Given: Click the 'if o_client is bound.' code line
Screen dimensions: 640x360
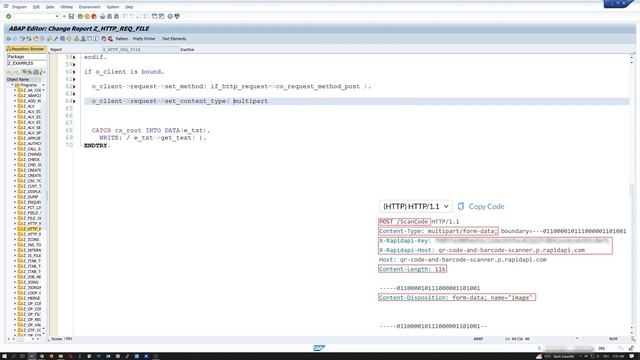Looking at the screenshot, I should pos(124,72).
